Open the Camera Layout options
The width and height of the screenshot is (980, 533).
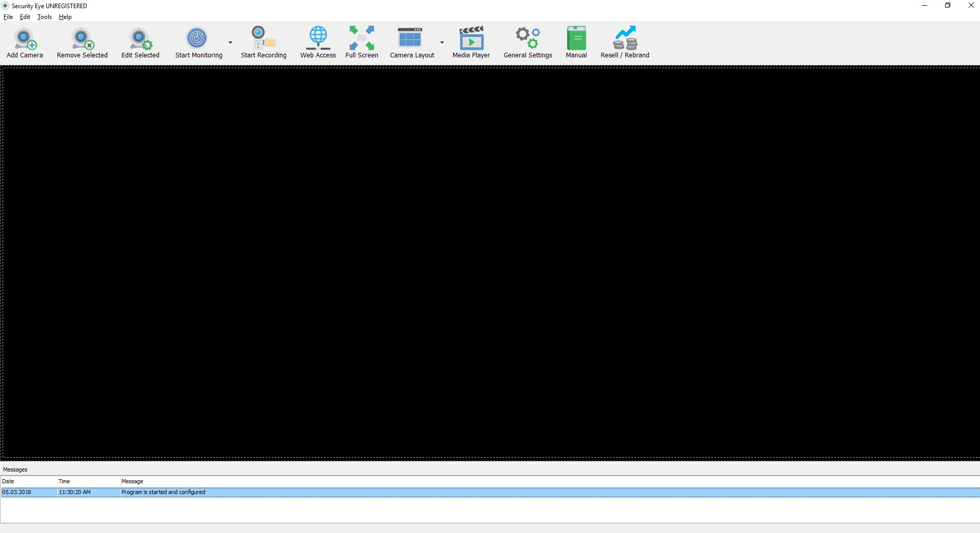coord(411,41)
